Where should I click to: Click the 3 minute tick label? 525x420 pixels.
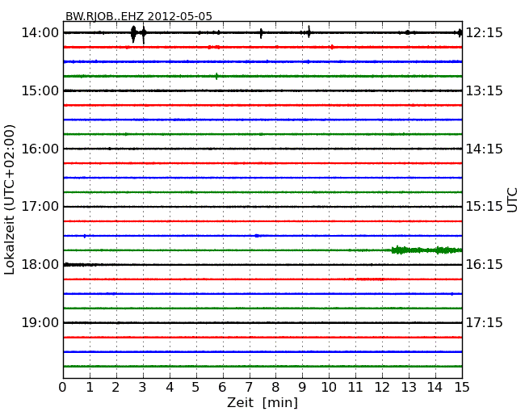(143, 388)
